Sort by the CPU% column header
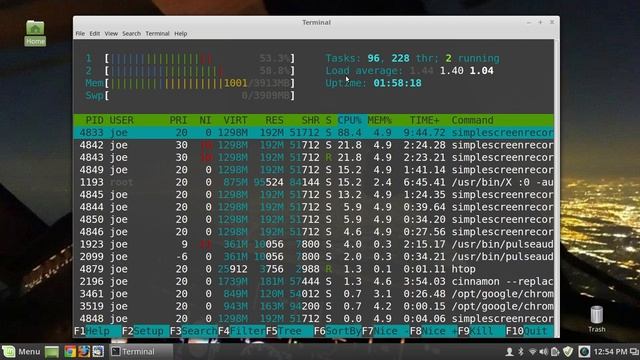The image size is (640, 360). tap(349, 120)
